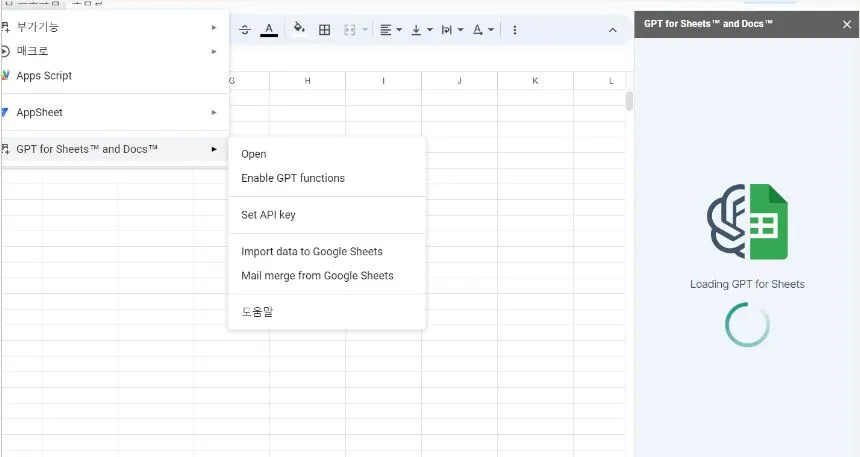Viewport: 860px width, 457px height.
Task: Click the AppSheet submenu arrow
Action: click(214, 112)
